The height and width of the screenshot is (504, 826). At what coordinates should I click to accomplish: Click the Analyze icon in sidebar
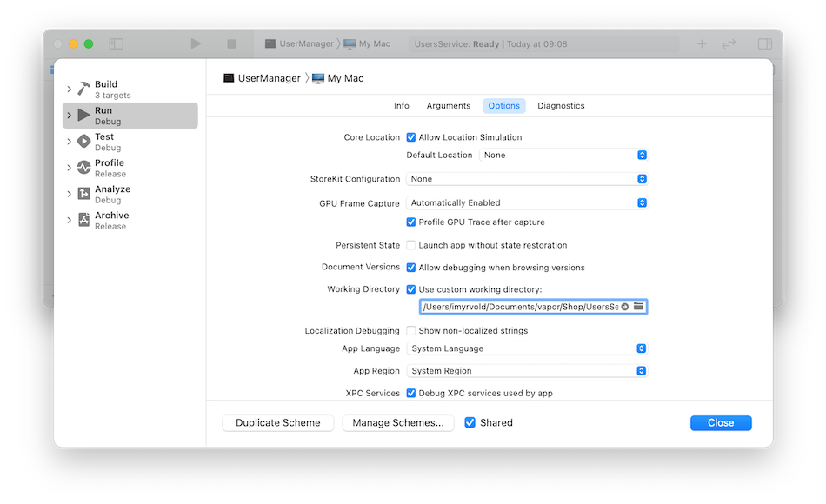[x=83, y=194]
